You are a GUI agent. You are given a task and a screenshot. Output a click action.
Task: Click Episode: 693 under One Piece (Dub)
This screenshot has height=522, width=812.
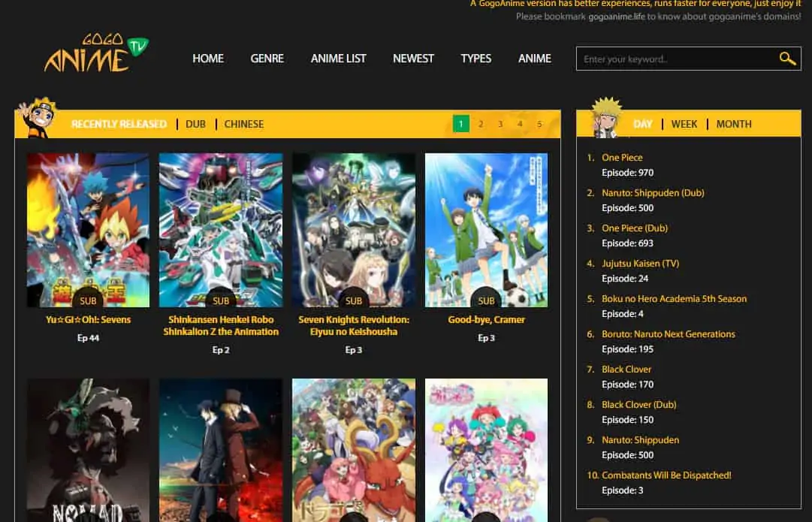pyautogui.click(x=628, y=243)
